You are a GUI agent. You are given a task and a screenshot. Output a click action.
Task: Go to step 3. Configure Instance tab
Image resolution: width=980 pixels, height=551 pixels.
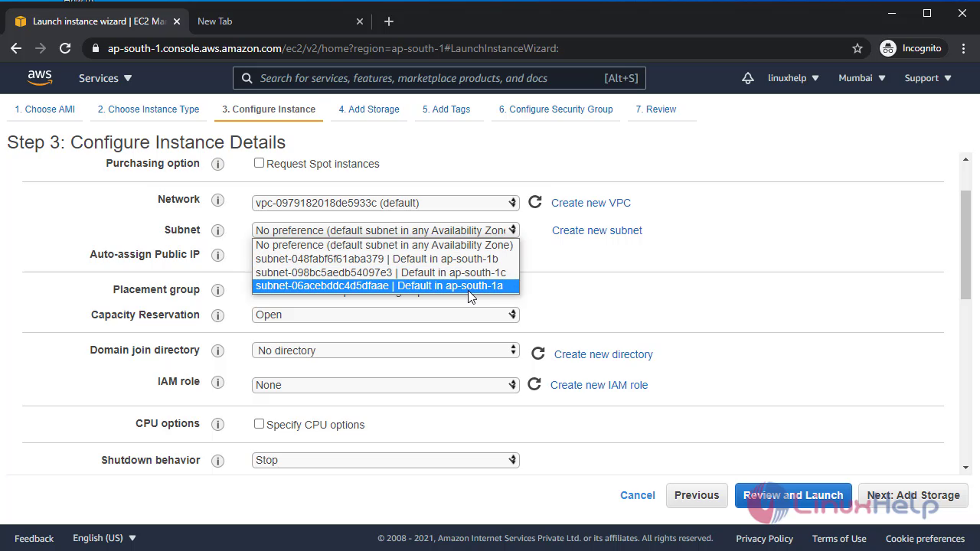click(x=269, y=109)
